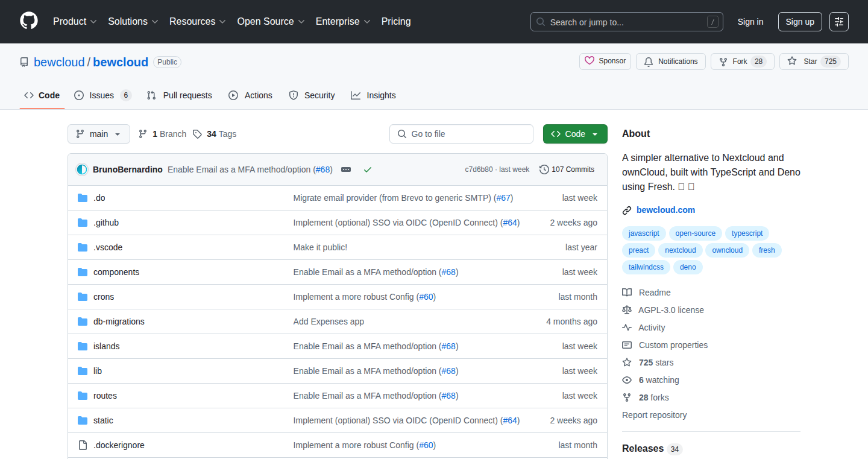
Task: Click the watching eye icon
Action: pos(627,380)
